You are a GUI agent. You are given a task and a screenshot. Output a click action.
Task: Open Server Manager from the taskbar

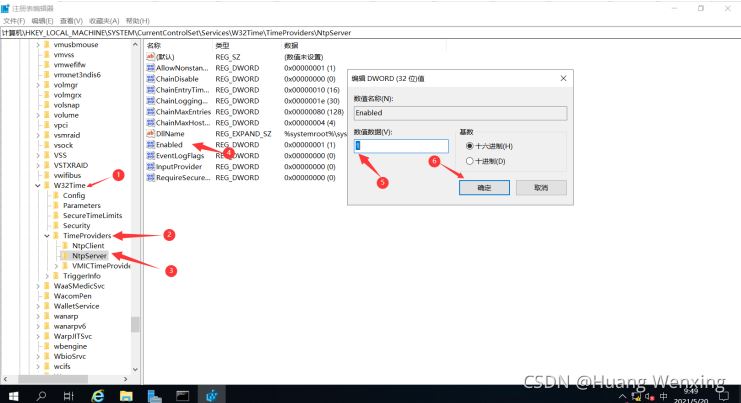pos(154,396)
